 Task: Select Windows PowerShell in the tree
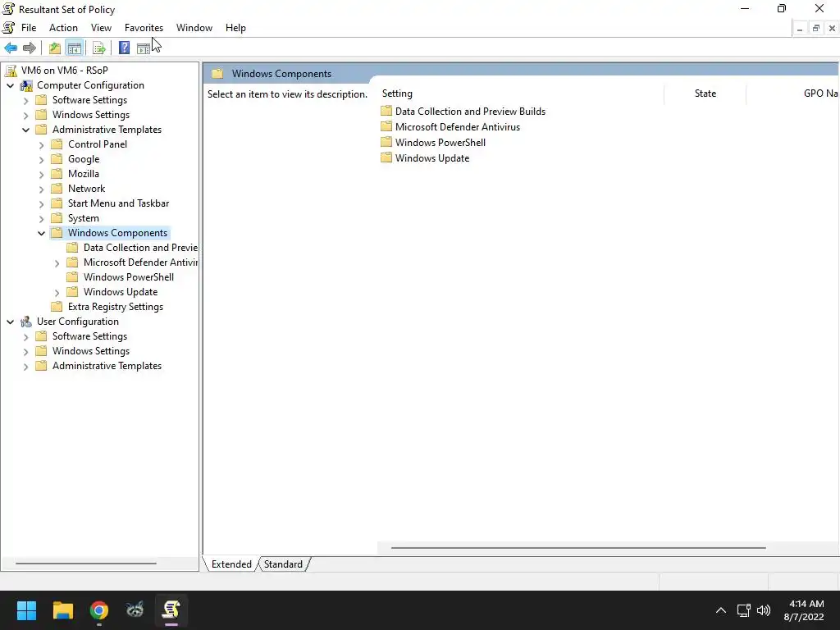click(129, 277)
